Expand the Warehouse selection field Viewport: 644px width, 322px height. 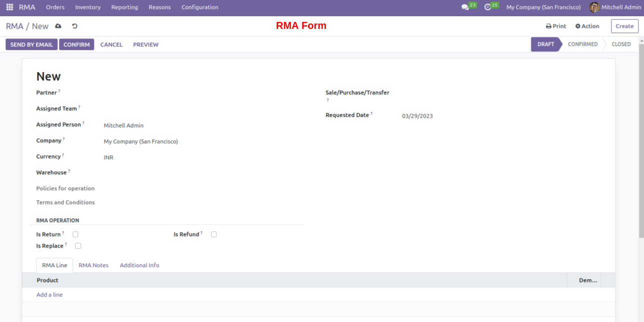pos(200,173)
